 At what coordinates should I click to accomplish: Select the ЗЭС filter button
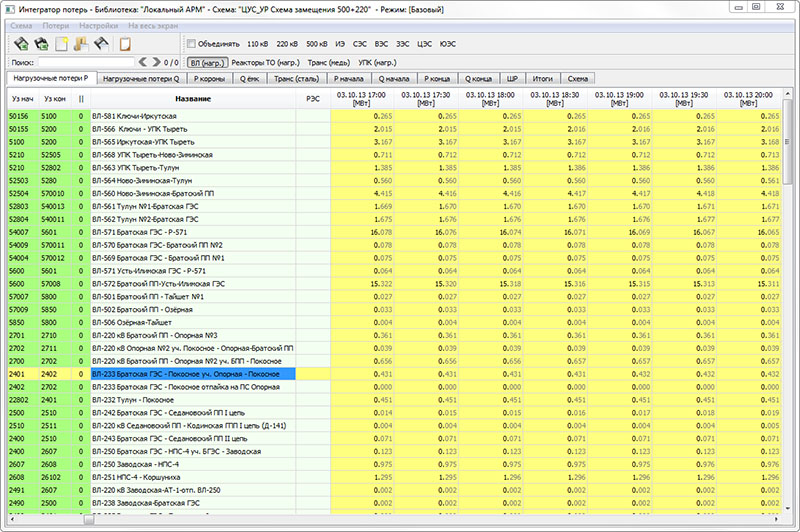[x=403, y=44]
